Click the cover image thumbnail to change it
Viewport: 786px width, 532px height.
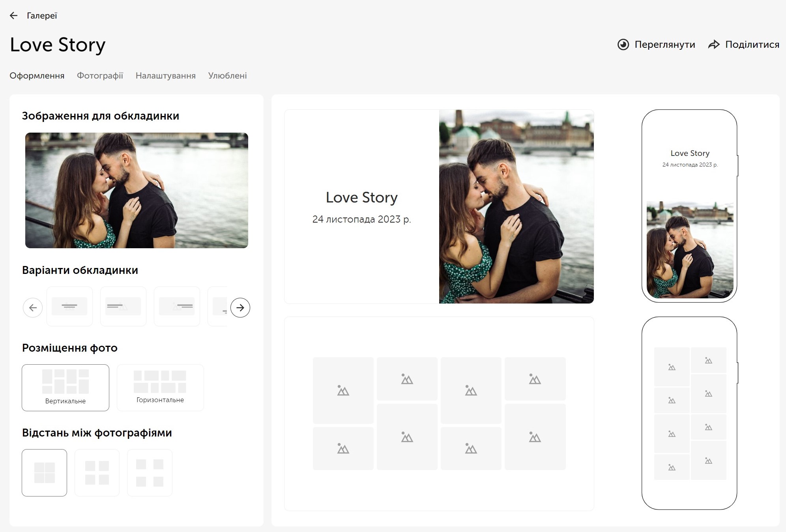pyautogui.click(x=137, y=190)
